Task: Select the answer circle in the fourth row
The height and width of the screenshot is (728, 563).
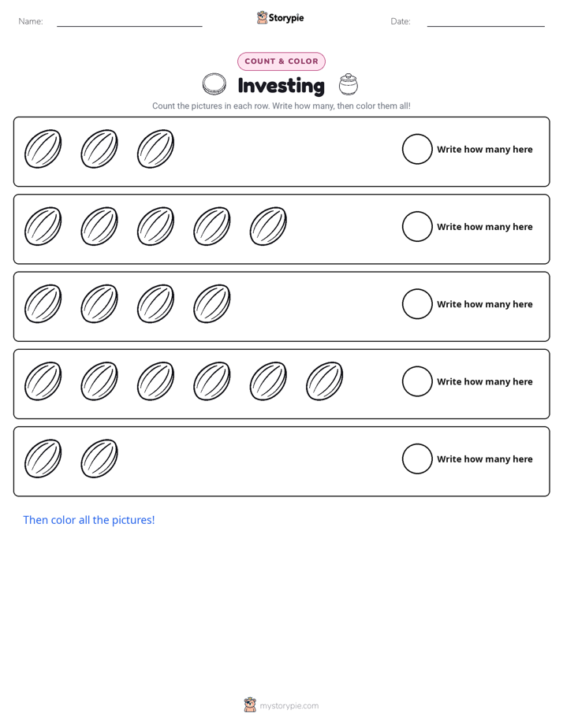Action: pos(417,381)
